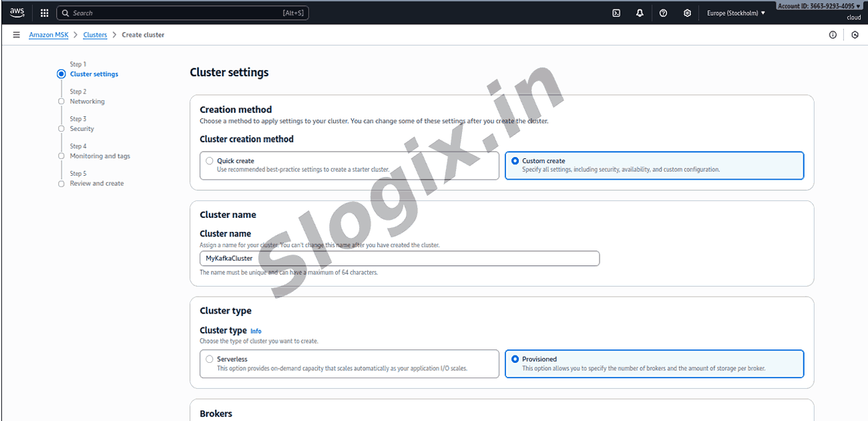Open the AWS services grid menu
Screen dimensions: 868x421
45,13
